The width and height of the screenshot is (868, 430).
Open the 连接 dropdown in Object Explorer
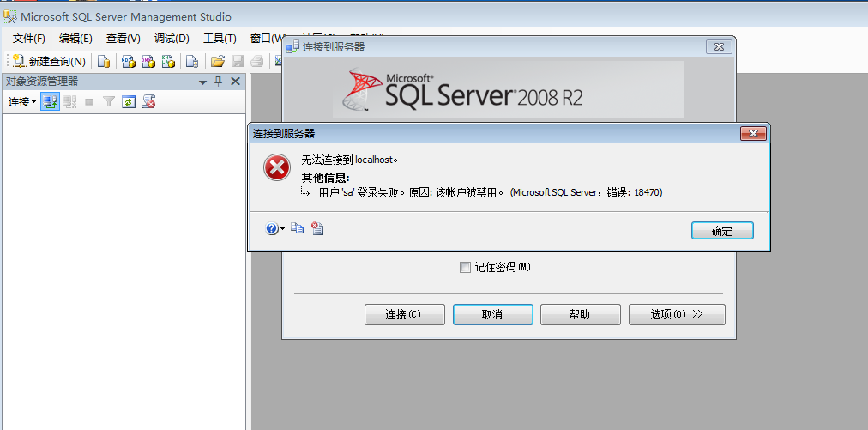tap(22, 102)
